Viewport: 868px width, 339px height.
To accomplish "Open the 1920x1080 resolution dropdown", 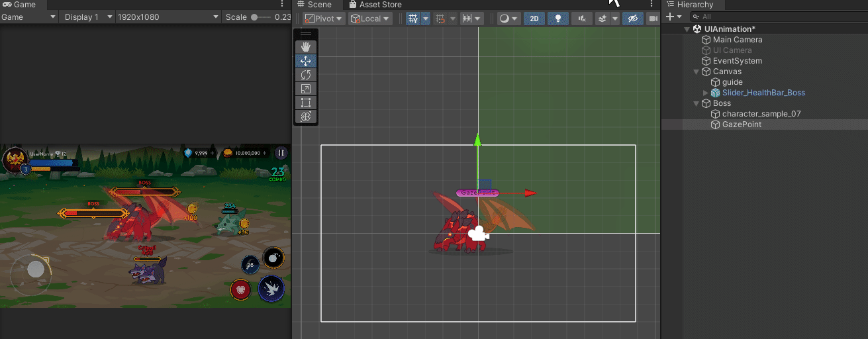I will pos(168,17).
